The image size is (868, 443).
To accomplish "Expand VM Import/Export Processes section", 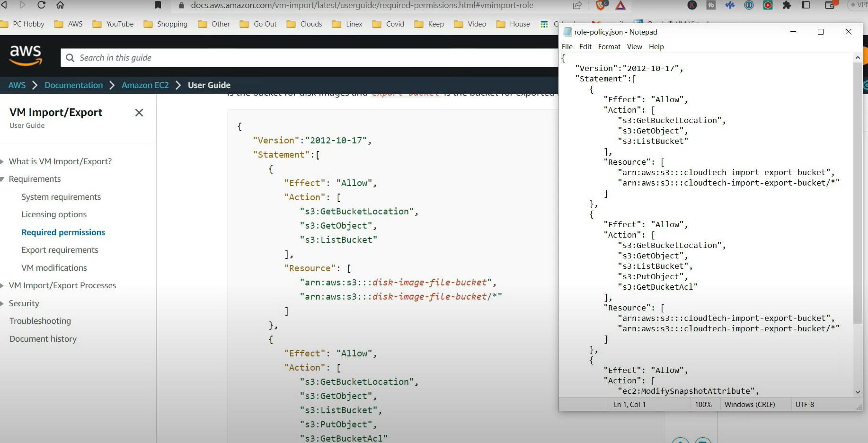I will click(2, 285).
